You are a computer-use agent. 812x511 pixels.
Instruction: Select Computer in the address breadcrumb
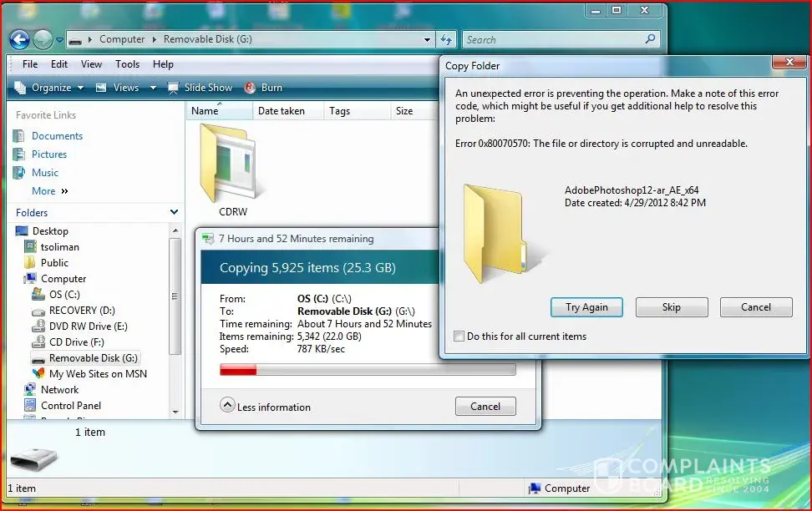[122, 39]
